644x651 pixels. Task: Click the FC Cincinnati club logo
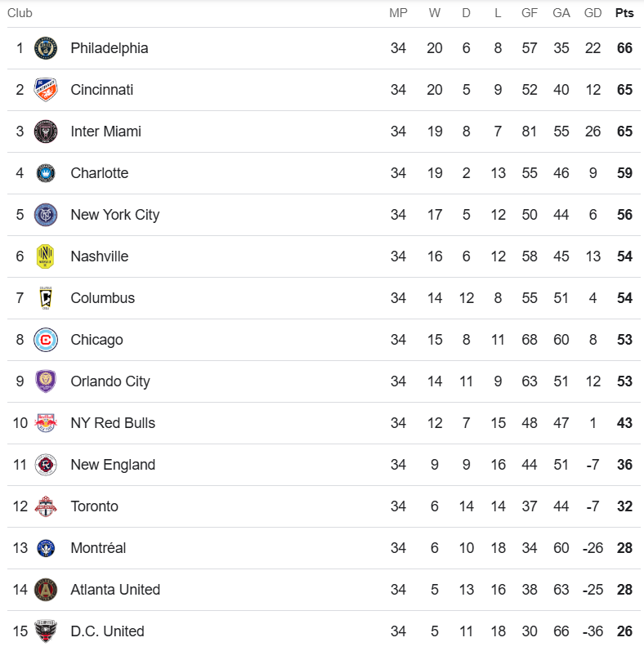tap(46, 90)
